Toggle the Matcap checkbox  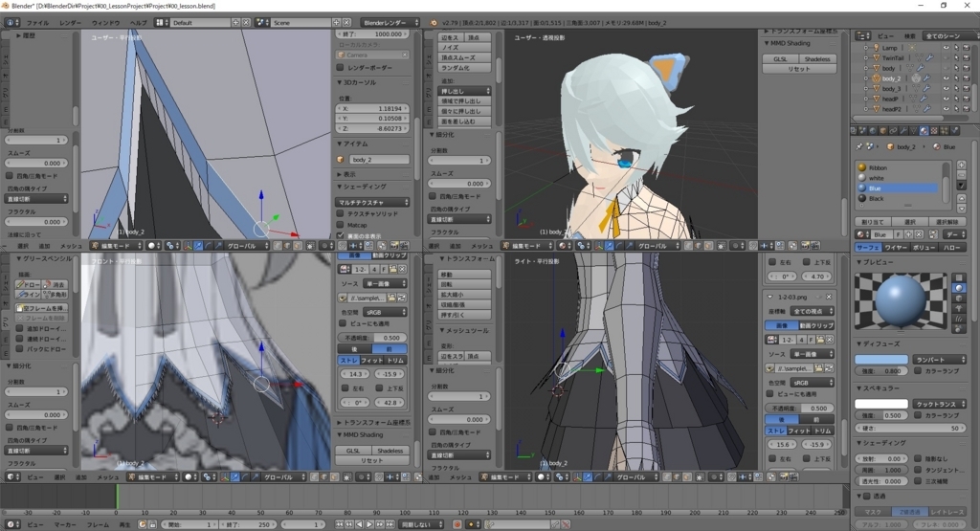pyautogui.click(x=341, y=225)
